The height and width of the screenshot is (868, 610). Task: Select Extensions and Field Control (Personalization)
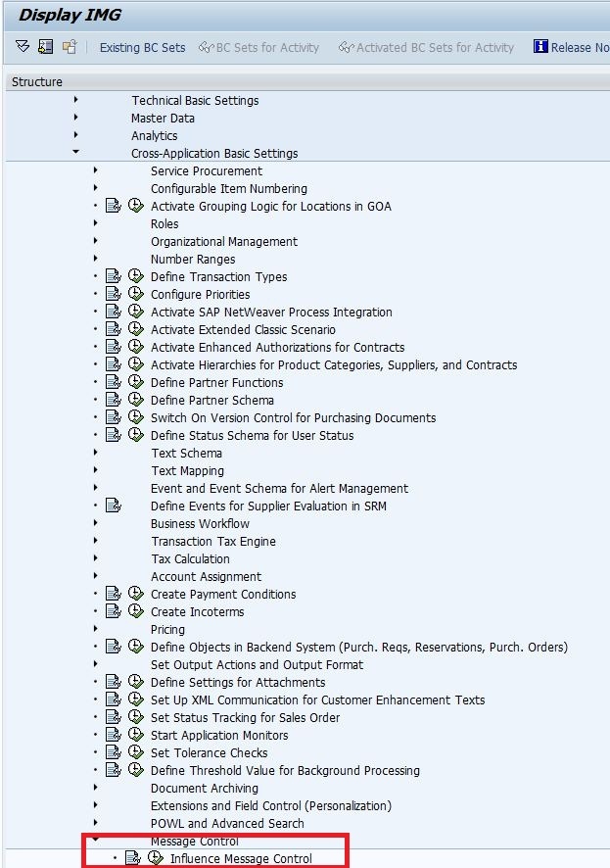[x=271, y=805]
